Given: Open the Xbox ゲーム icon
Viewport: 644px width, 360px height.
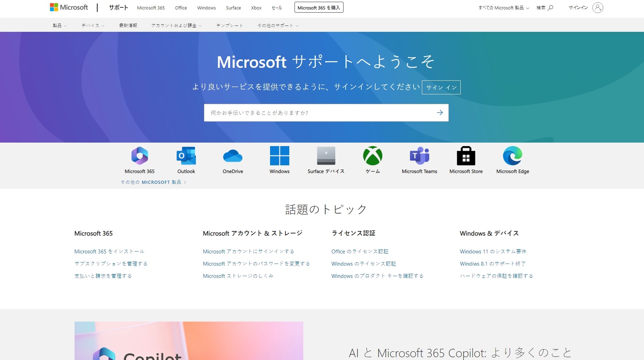Looking at the screenshot, I should click(373, 156).
